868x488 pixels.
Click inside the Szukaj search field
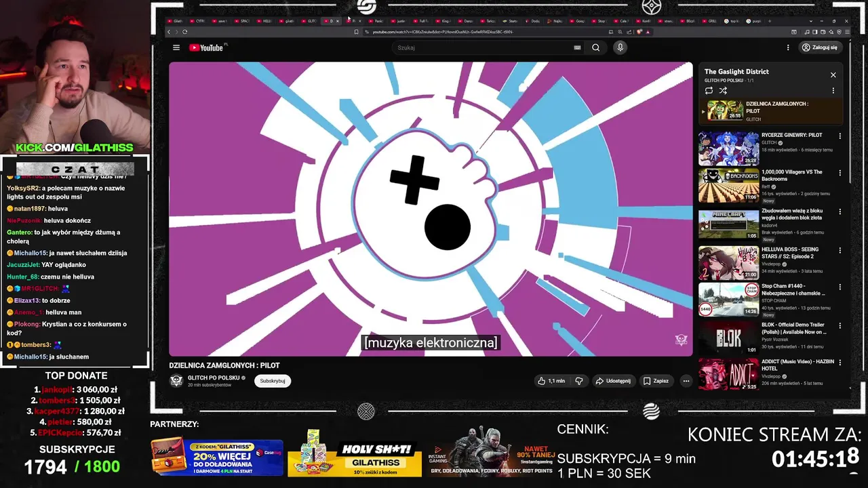coord(483,47)
